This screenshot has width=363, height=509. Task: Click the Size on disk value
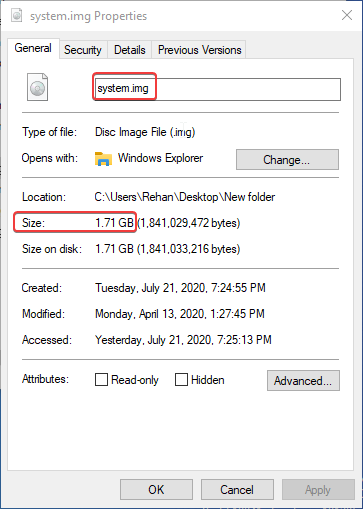168,249
